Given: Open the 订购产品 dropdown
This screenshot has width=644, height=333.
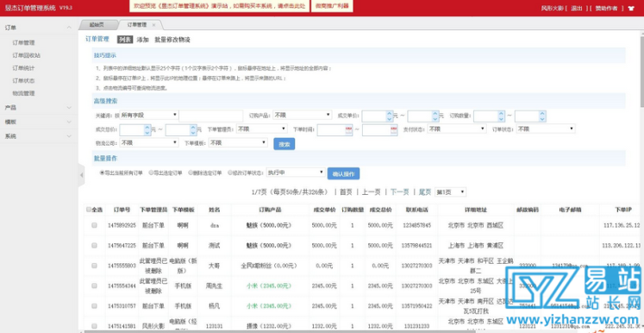Looking at the screenshot, I should [303, 115].
